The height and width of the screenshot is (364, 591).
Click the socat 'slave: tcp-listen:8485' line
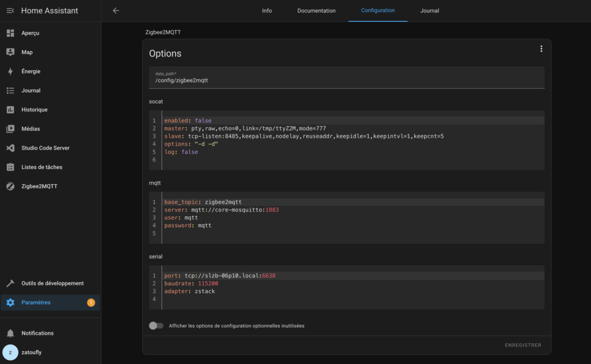pos(353,136)
